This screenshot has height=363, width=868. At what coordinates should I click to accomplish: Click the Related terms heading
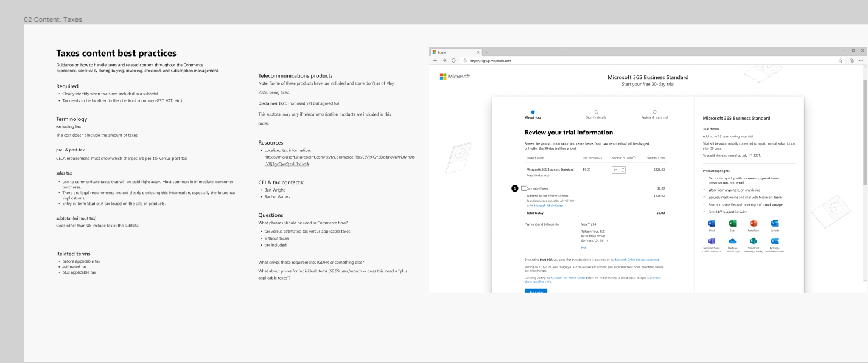coord(73,254)
